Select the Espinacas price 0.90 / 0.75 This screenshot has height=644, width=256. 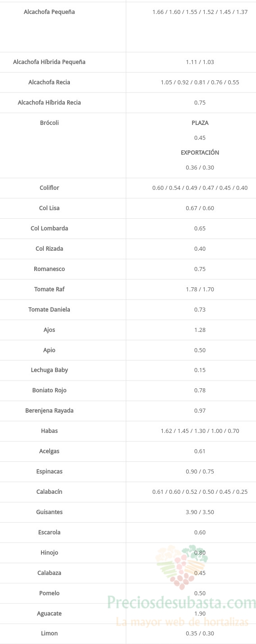pos(200,471)
